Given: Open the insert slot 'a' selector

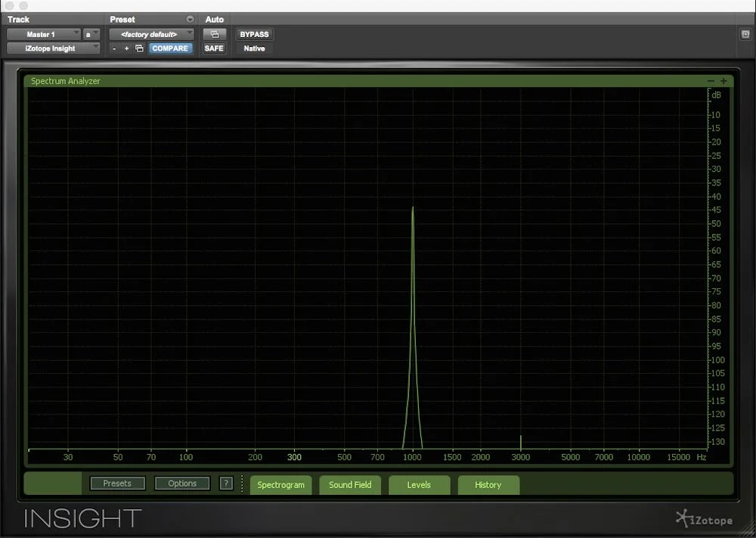Looking at the screenshot, I should tap(91, 34).
